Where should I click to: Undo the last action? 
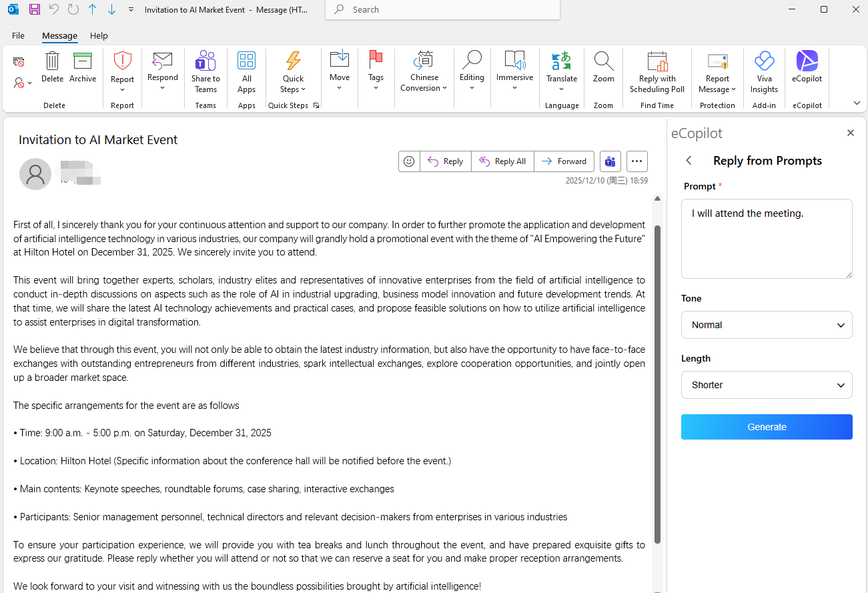pos(52,9)
